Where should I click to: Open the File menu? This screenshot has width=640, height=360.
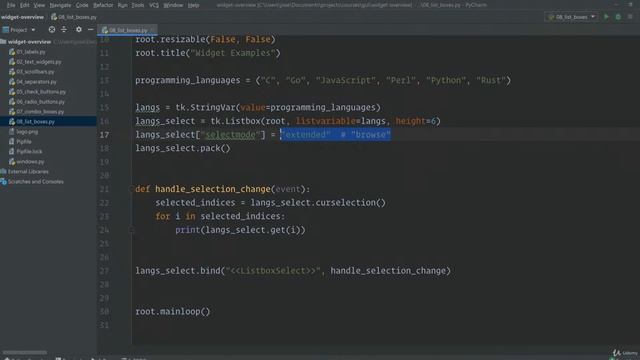click(x=11, y=5)
